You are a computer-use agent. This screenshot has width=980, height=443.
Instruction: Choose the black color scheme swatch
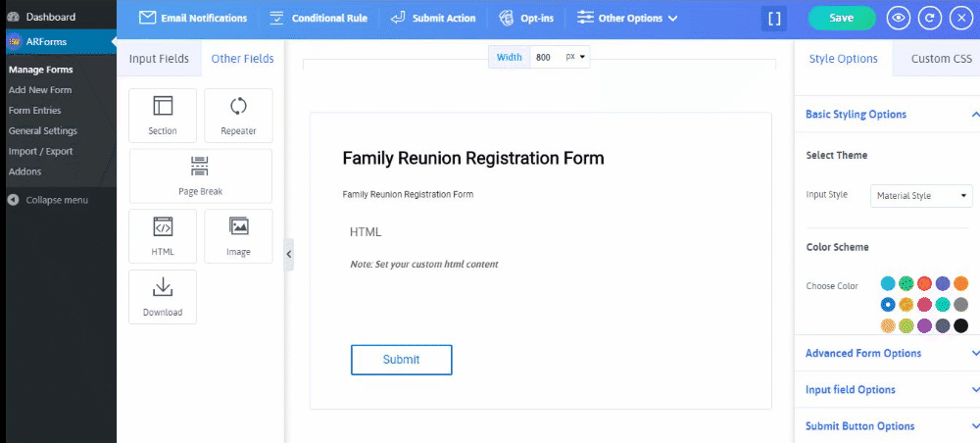pyautogui.click(x=960, y=325)
